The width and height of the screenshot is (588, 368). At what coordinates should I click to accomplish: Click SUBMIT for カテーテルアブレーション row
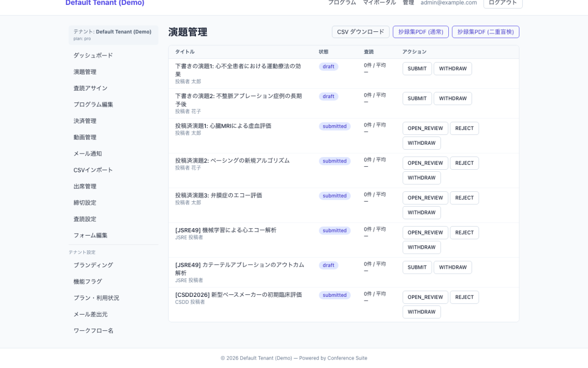tap(417, 267)
